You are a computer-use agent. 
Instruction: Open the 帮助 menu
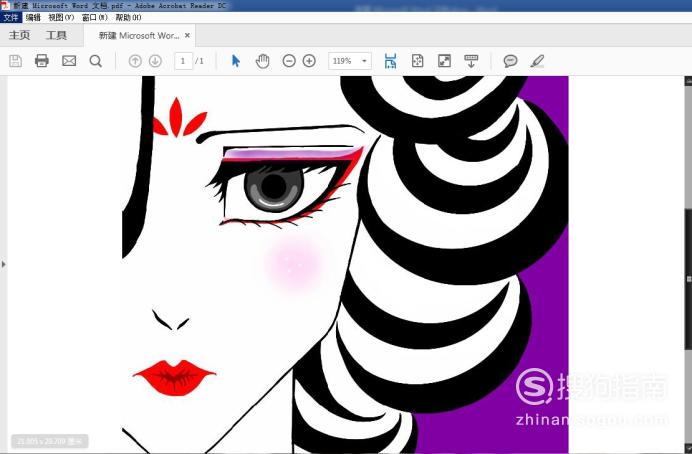tap(128, 18)
